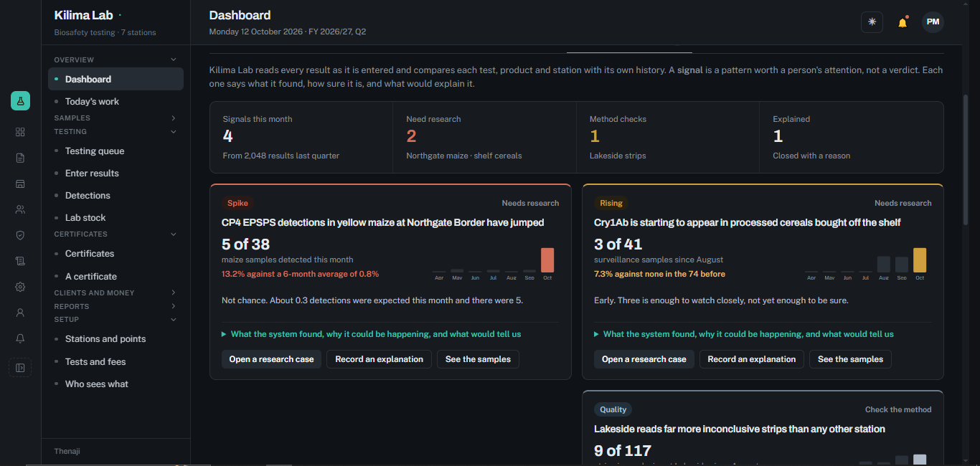
Task: Click the red Oct bar in Spike chart
Action: [547, 260]
